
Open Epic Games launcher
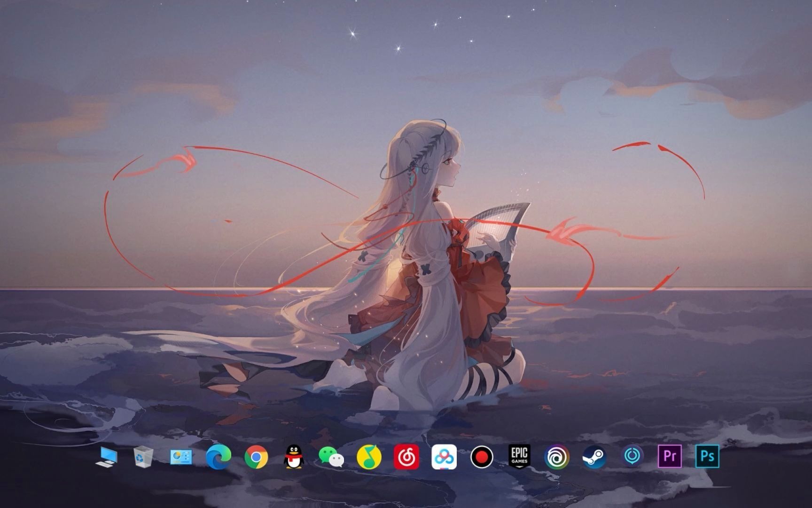click(519, 456)
